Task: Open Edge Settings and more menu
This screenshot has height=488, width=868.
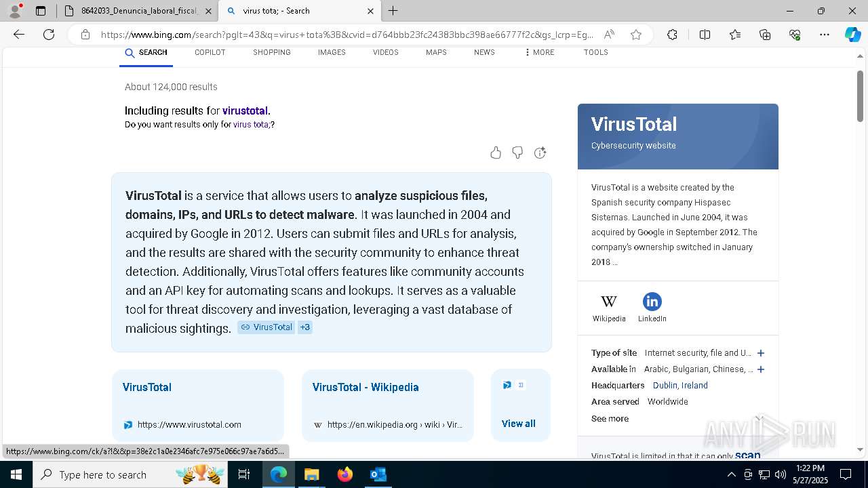Action: click(x=825, y=35)
